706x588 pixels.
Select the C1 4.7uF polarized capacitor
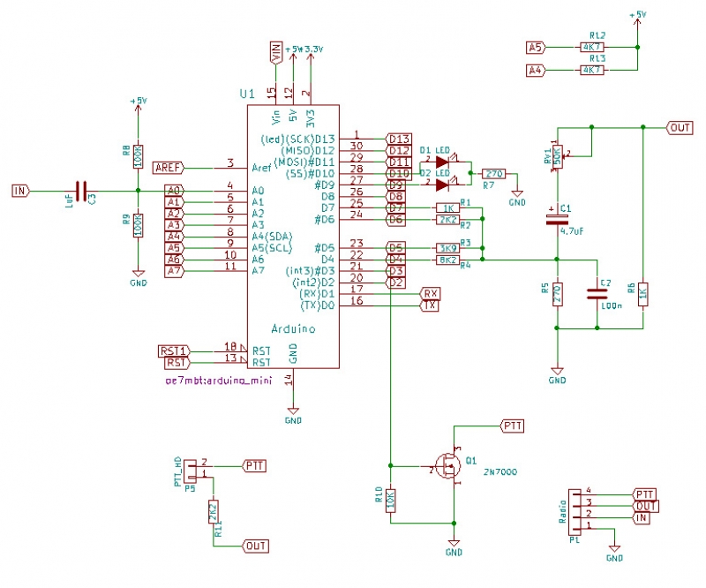(558, 220)
